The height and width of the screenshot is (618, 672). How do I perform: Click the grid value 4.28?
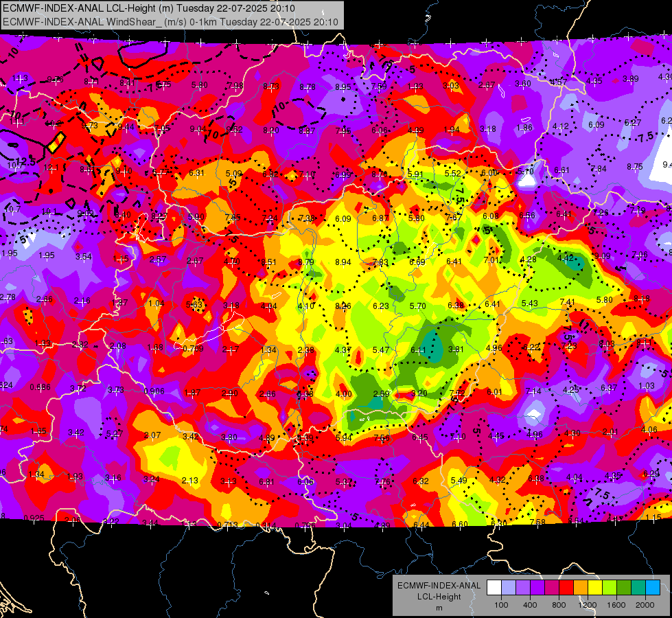point(528,260)
